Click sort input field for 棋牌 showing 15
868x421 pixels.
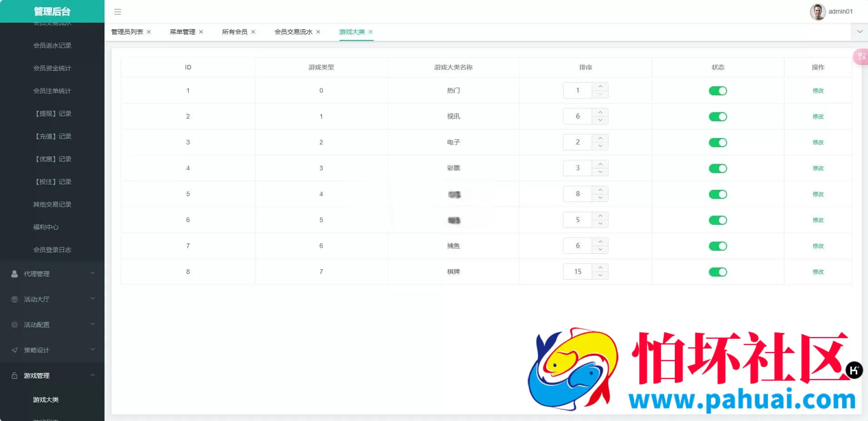coord(578,272)
